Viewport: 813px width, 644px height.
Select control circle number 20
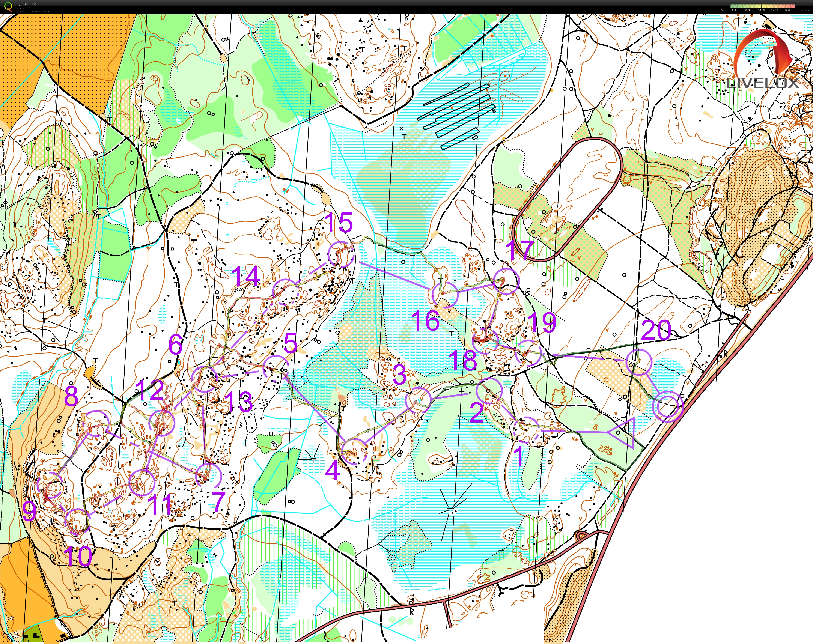[x=639, y=362]
